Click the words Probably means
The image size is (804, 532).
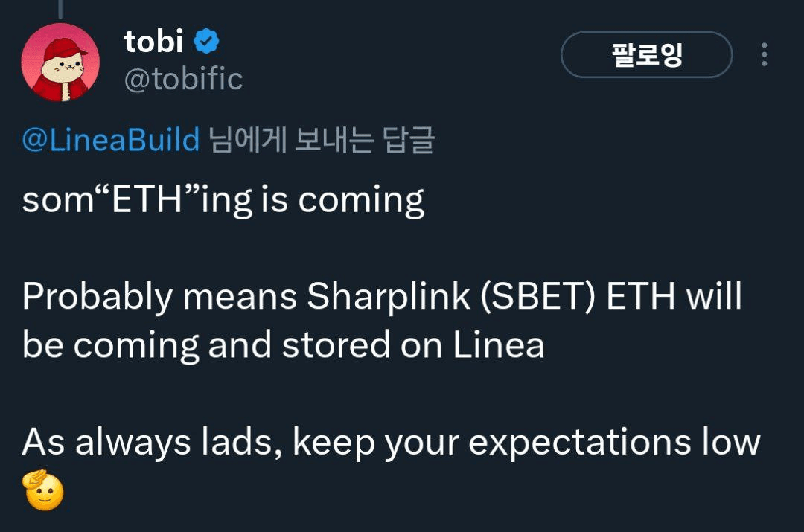(159, 298)
